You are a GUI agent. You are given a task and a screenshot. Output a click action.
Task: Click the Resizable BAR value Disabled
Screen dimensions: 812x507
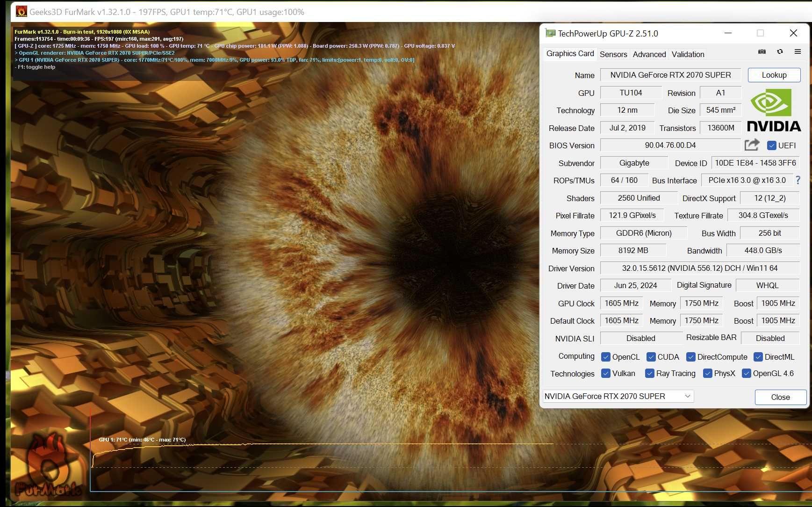[770, 338]
